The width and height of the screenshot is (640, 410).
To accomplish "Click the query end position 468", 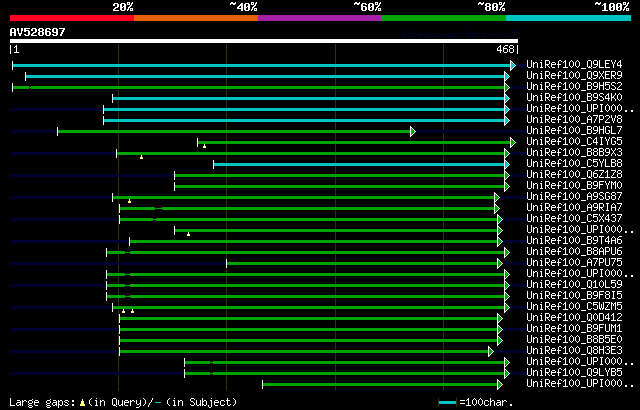I will pos(505,49).
